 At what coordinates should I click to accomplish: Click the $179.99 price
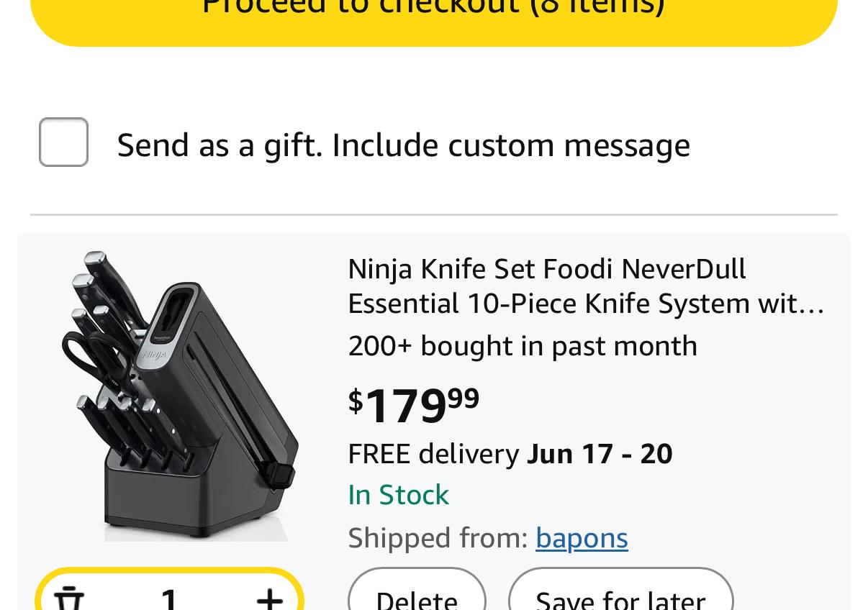[414, 404]
